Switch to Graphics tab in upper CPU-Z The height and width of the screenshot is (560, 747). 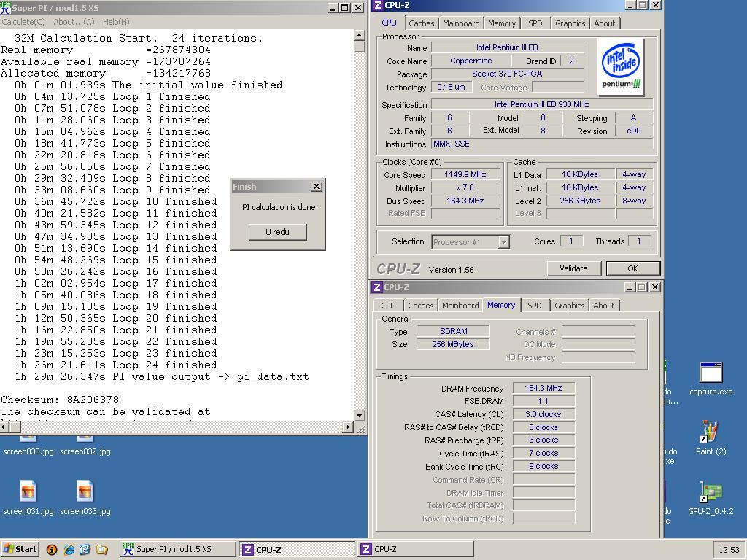click(x=570, y=23)
